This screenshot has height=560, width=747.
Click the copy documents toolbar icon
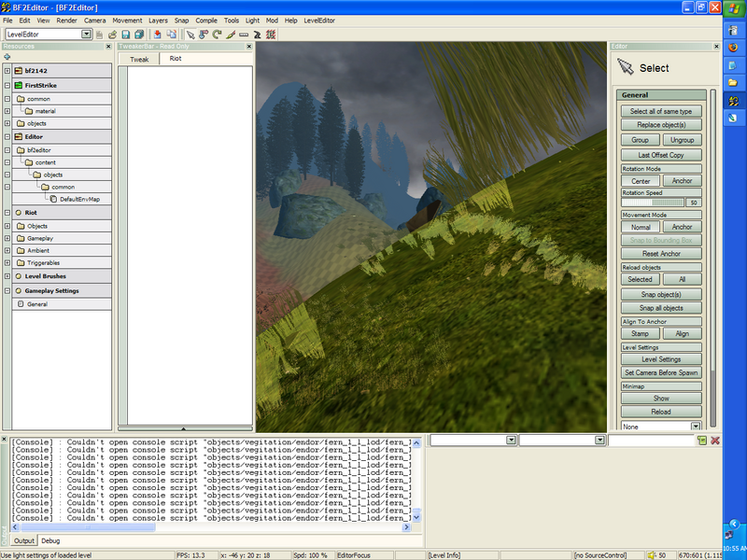(x=171, y=35)
